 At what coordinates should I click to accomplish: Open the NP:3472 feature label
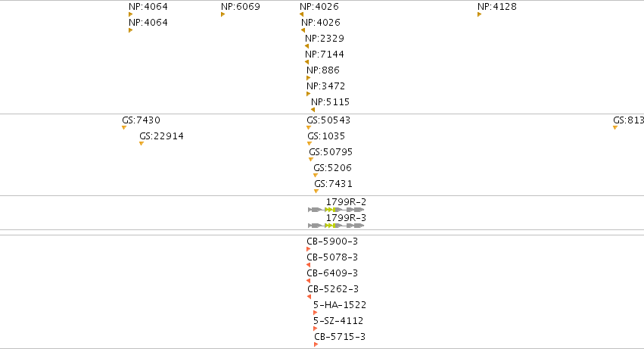point(325,86)
